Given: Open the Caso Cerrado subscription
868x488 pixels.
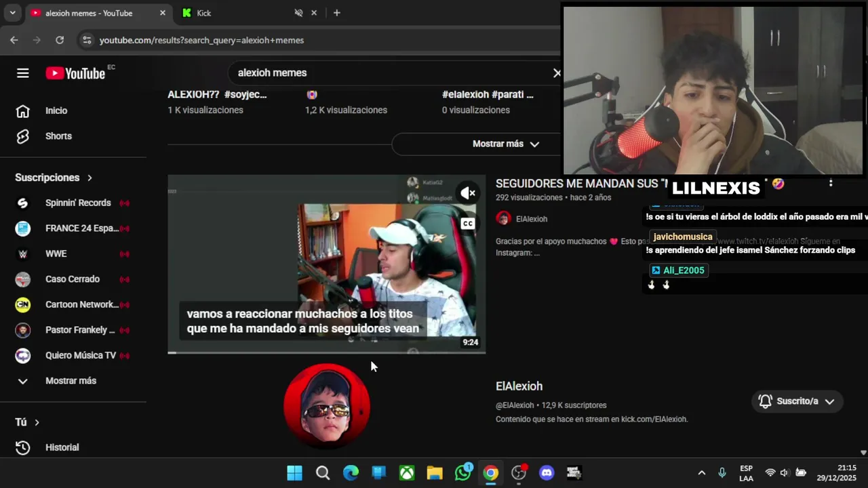Looking at the screenshot, I should point(73,279).
